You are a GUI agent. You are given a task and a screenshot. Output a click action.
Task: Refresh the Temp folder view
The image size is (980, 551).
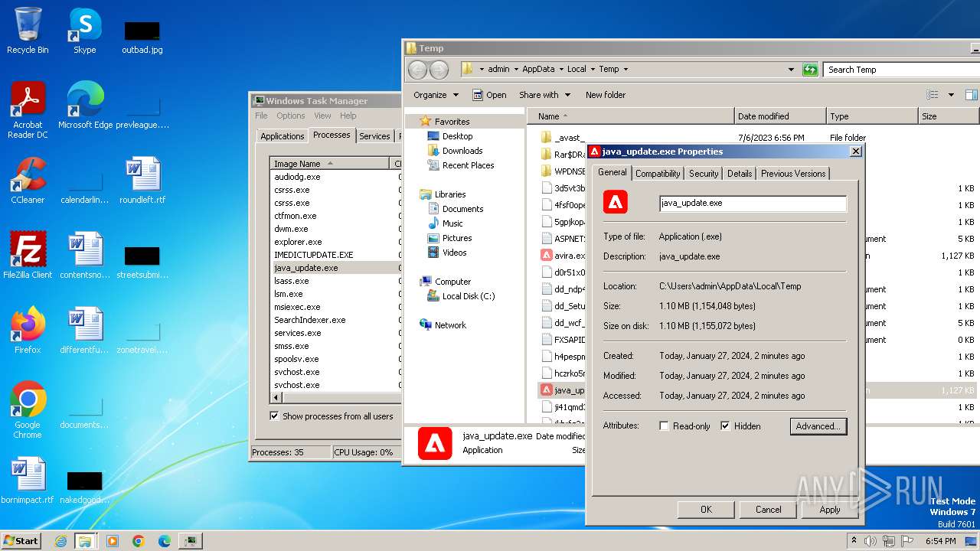pyautogui.click(x=810, y=70)
